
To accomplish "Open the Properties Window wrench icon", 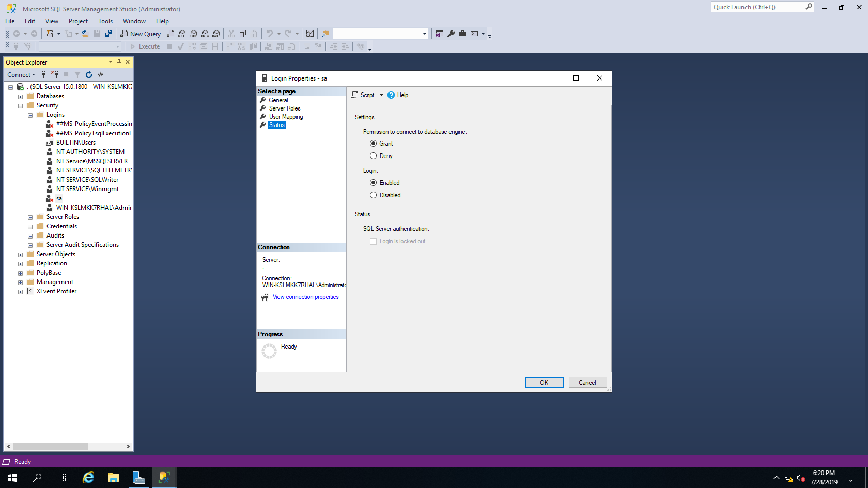I will [451, 34].
